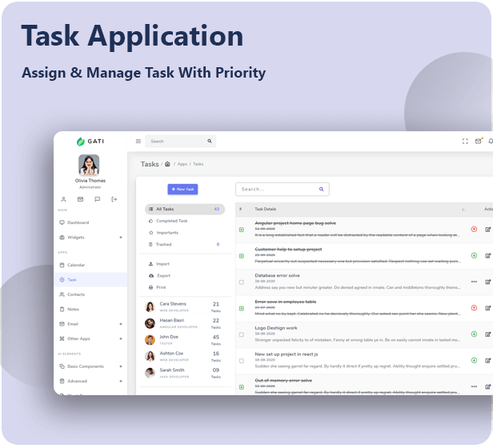This screenshot has width=493, height=448.
Task: Click the logout icon in the sidebar
Action: tap(114, 199)
